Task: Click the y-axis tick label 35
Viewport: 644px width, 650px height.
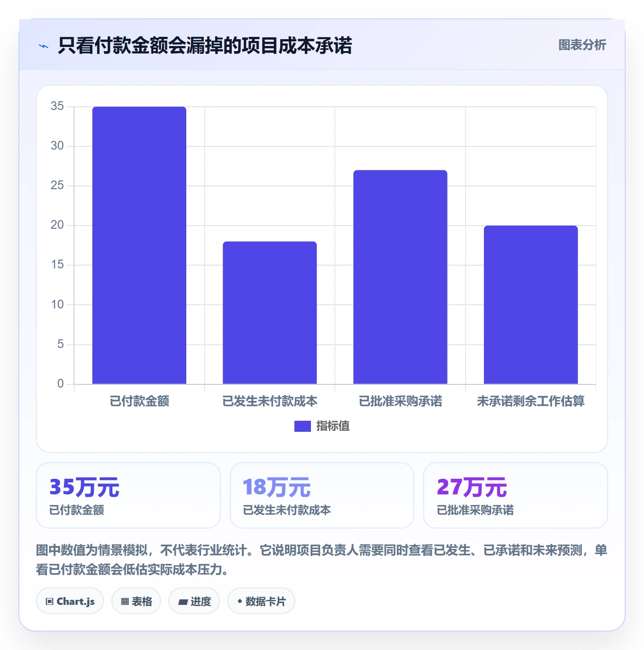Action: (57, 106)
